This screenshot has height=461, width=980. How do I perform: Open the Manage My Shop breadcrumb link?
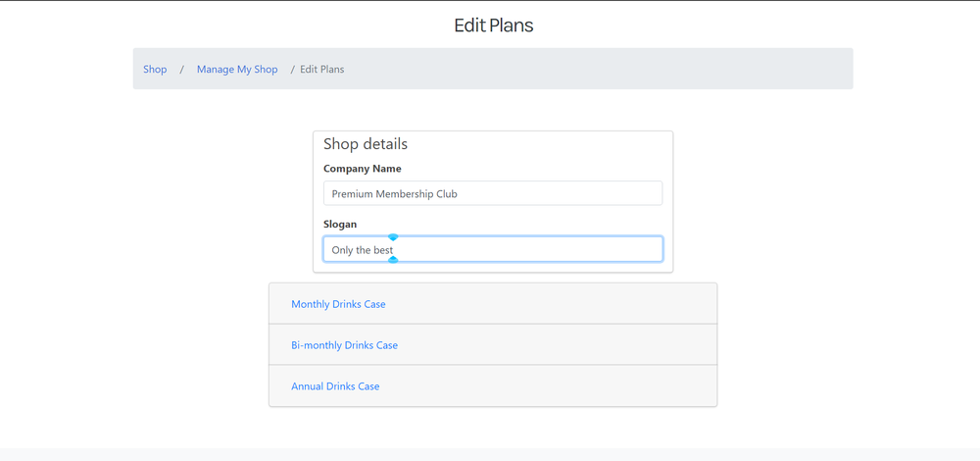pos(237,70)
